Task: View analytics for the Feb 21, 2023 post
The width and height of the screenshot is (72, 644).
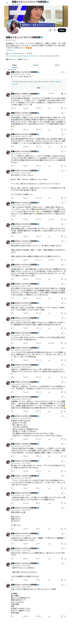Action: coord(49,260)
